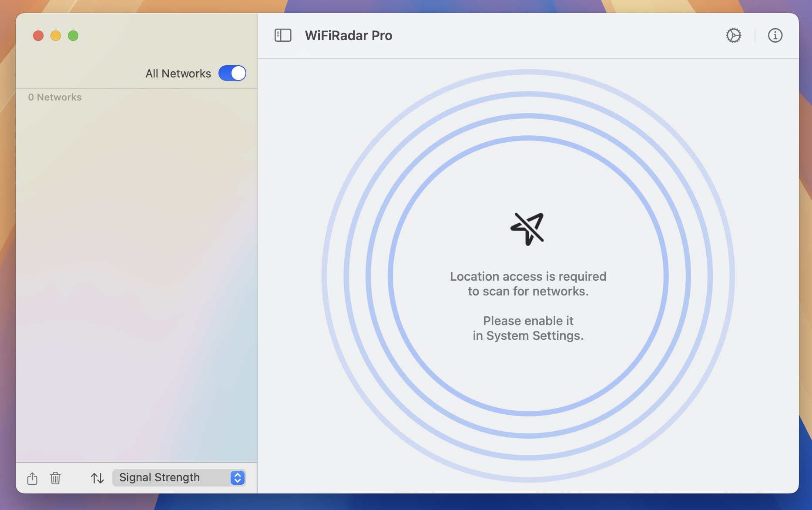
Task: Turn off the All Networks toggle
Action: pyautogui.click(x=233, y=73)
